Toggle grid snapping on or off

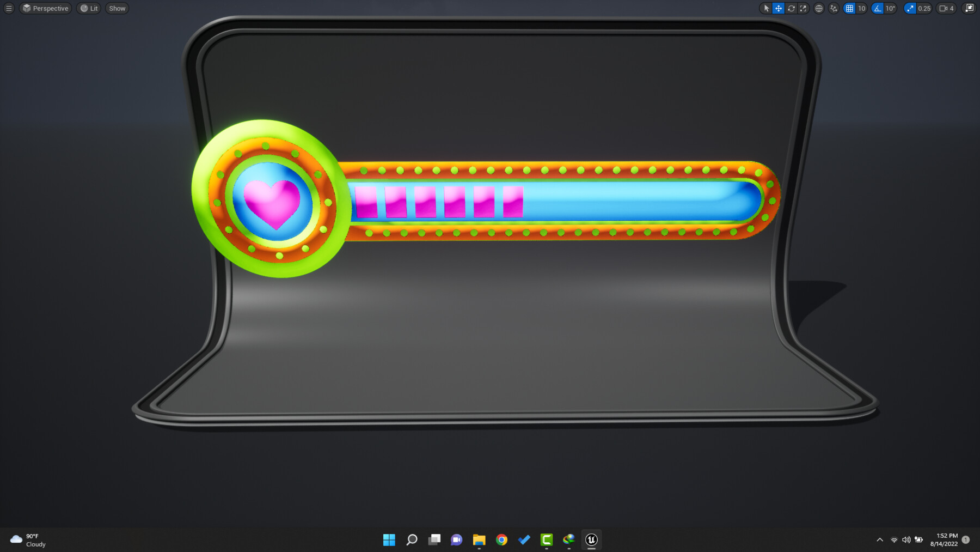point(849,8)
